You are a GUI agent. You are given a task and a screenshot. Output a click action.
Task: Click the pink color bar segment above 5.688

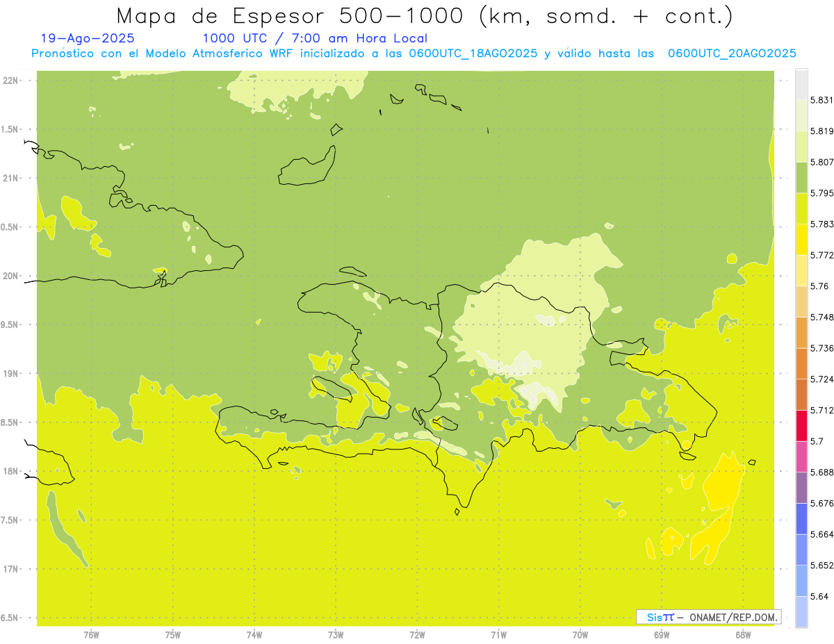pos(801,456)
